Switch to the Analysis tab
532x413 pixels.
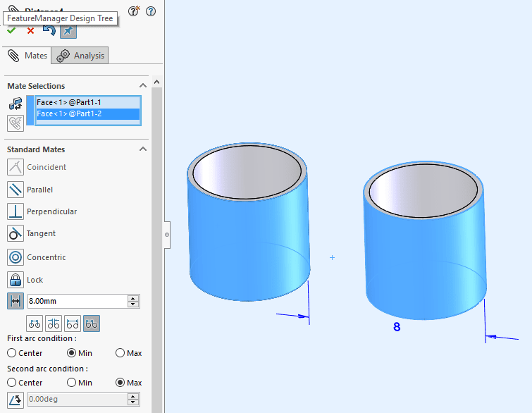tap(82, 56)
